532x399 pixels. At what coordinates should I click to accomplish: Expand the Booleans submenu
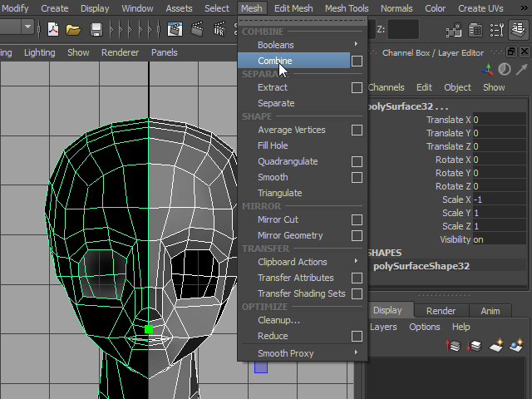pyautogui.click(x=356, y=44)
